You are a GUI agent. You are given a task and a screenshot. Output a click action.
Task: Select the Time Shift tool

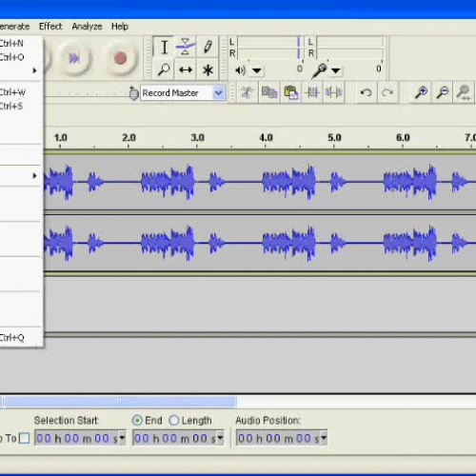(186, 69)
